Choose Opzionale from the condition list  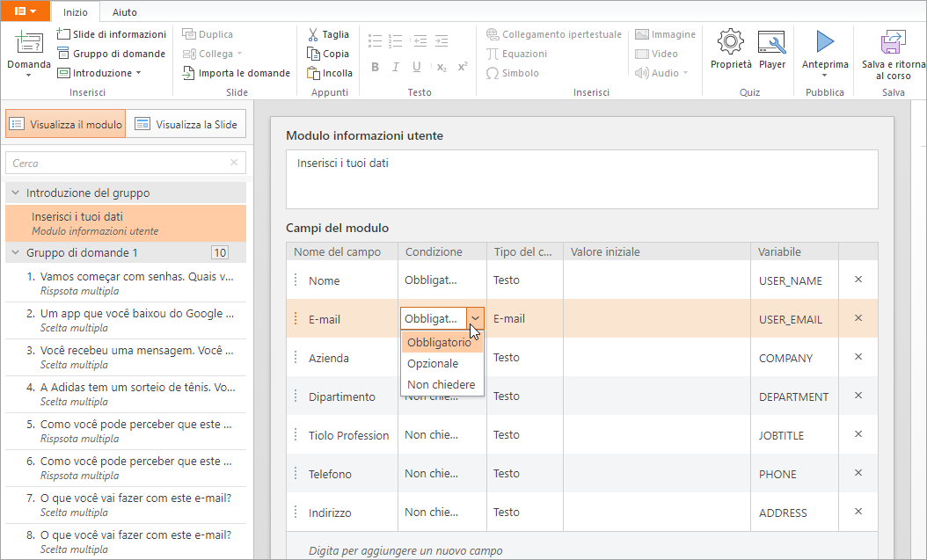point(433,363)
